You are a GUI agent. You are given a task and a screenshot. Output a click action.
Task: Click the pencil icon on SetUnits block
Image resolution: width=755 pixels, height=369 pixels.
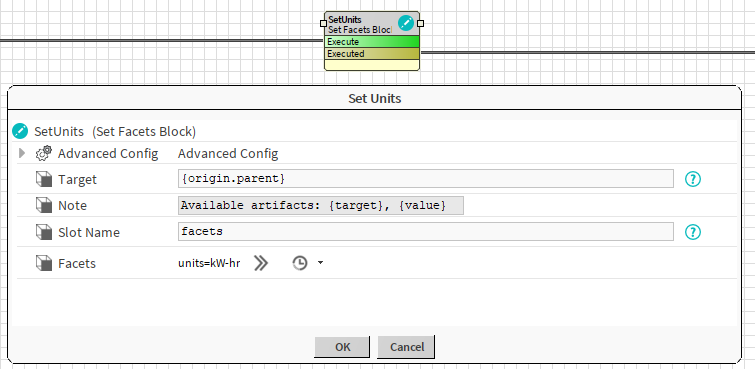(406, 23)
